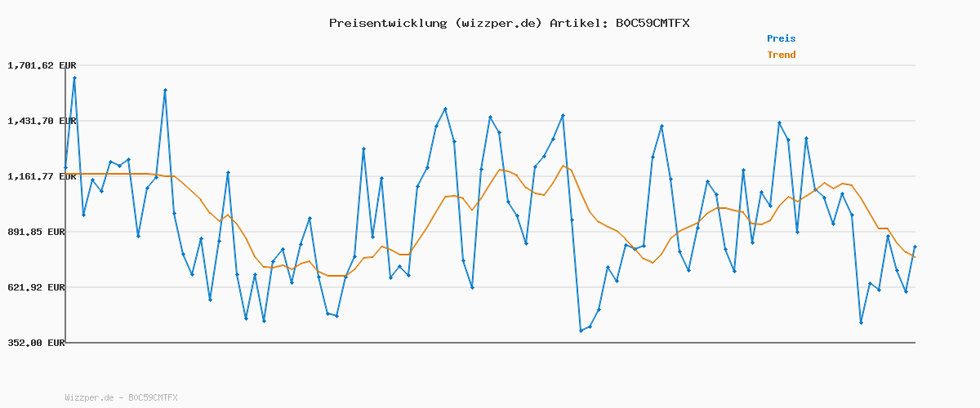Click the 1,161.77 EUR axis label
980x408 pixels.
(42, 176)
